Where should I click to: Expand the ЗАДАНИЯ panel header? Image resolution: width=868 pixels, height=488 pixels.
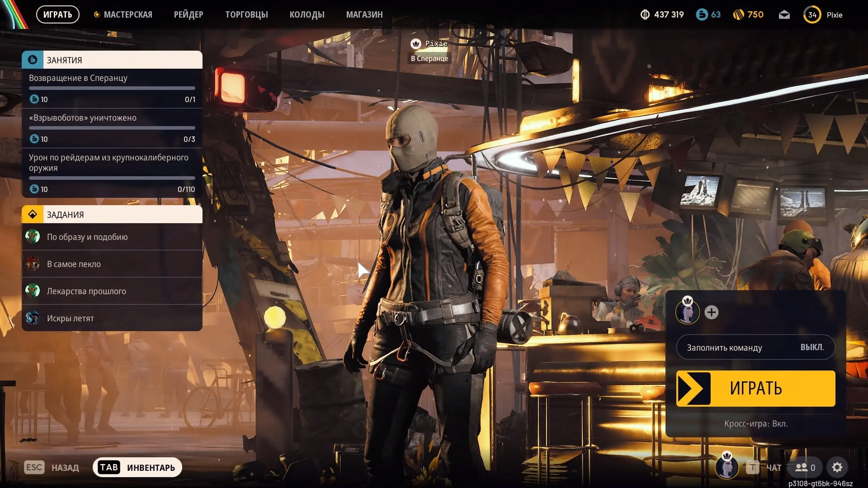pyautogui.click(x=112, y=215)
